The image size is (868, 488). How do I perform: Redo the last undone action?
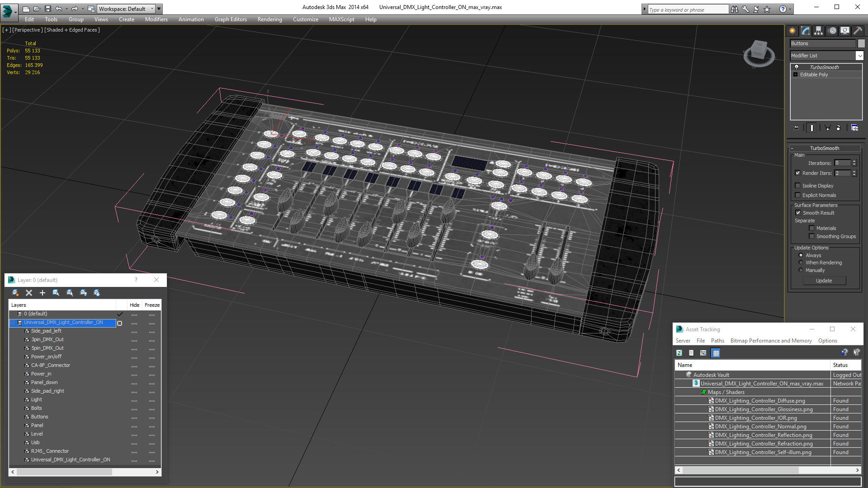pos(75,9)
